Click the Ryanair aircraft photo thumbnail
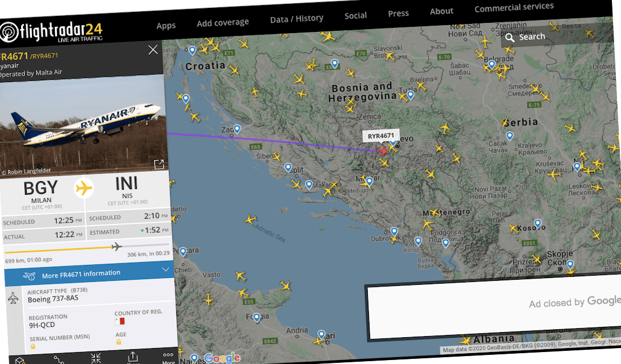 [83, 122]
